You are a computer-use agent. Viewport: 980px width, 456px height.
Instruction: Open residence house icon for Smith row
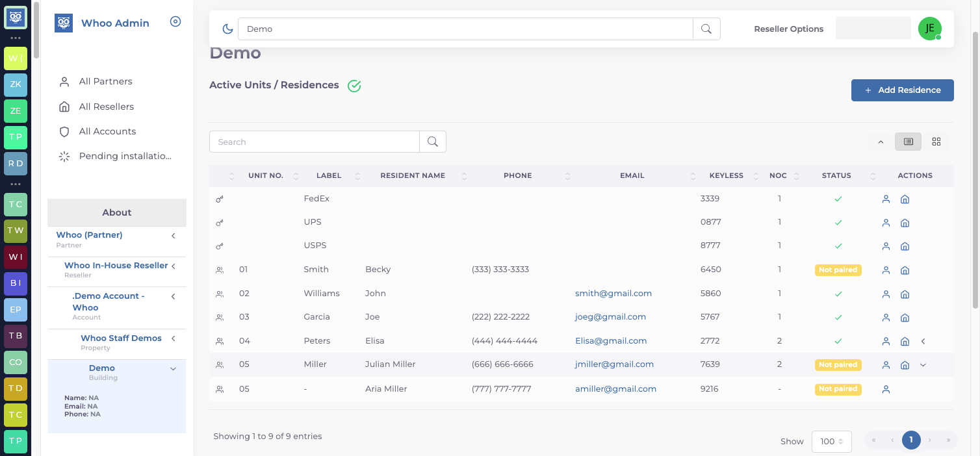[905, 270]
